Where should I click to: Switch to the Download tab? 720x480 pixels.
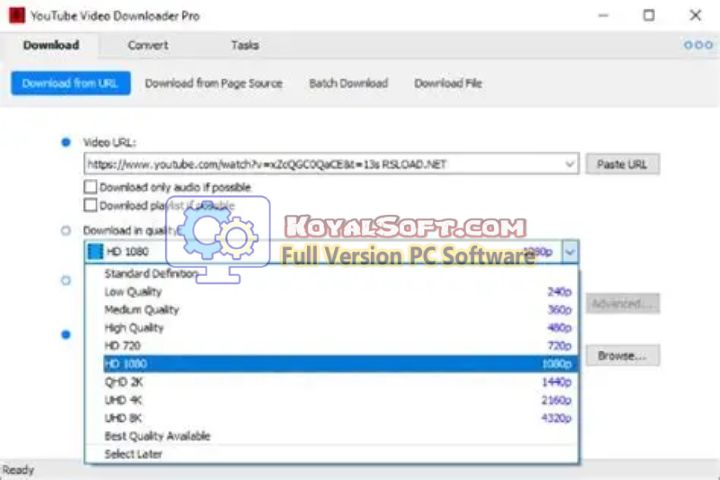tap(51, 45)
